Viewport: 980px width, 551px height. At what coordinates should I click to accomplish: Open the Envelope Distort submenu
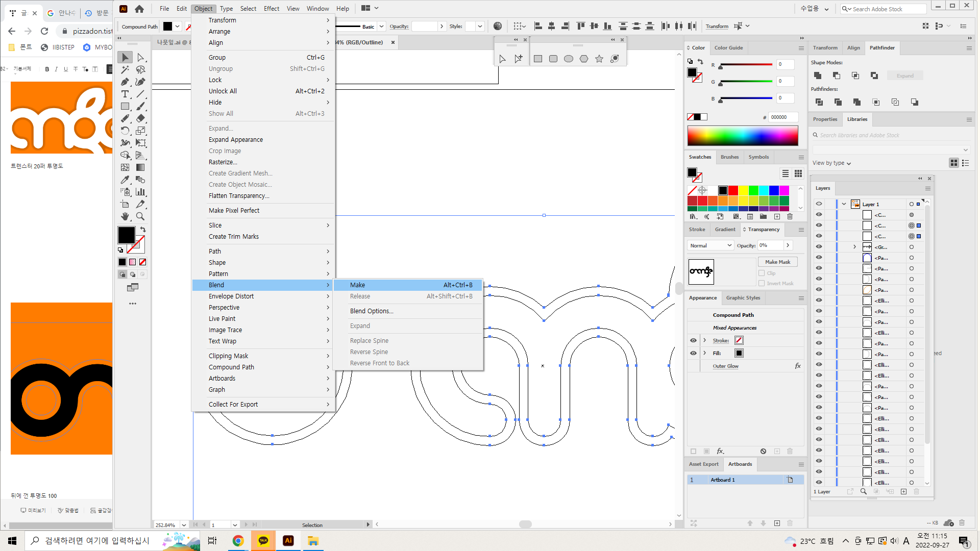(263, 296)
